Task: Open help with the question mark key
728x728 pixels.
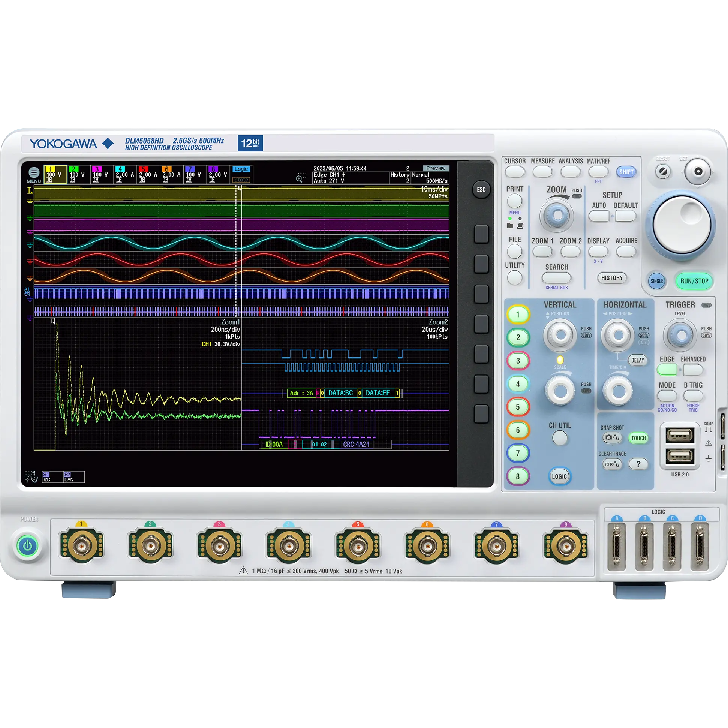Action: (x=638, y=464)
